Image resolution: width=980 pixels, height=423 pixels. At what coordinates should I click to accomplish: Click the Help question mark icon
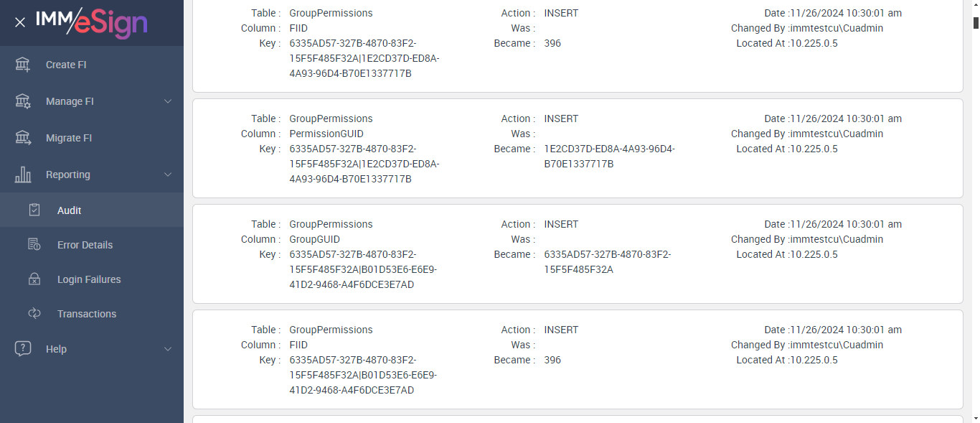(x=23, y=349)
